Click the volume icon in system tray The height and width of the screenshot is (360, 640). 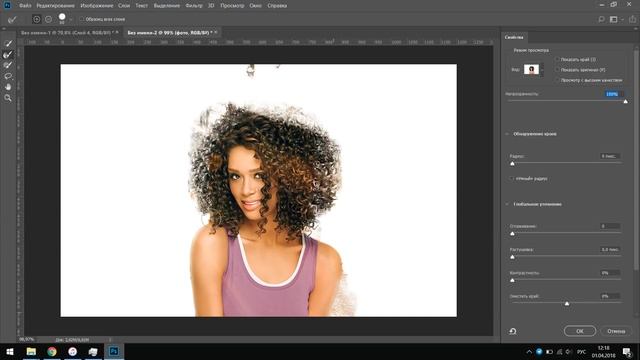click(569, 352)
